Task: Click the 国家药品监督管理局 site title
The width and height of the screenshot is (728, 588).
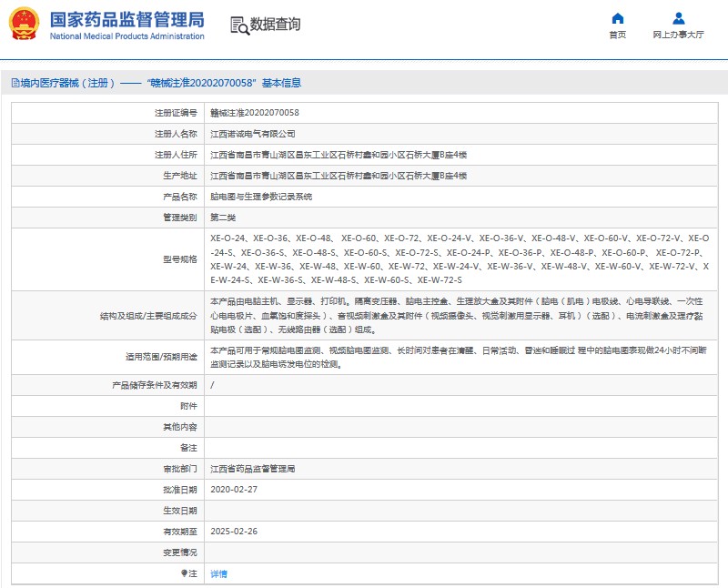Action: pos(126,19)
